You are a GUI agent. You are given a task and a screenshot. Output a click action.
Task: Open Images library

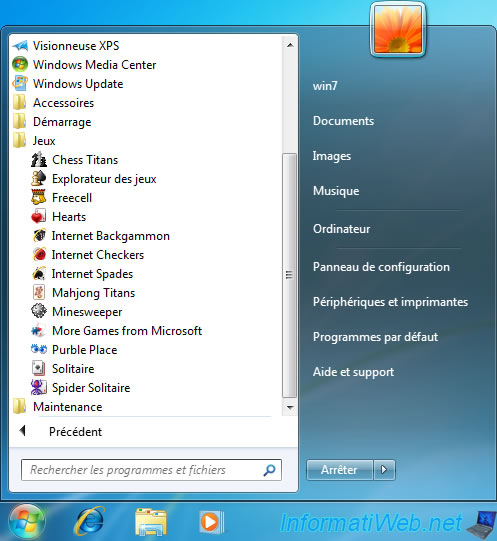coord(332,156)
